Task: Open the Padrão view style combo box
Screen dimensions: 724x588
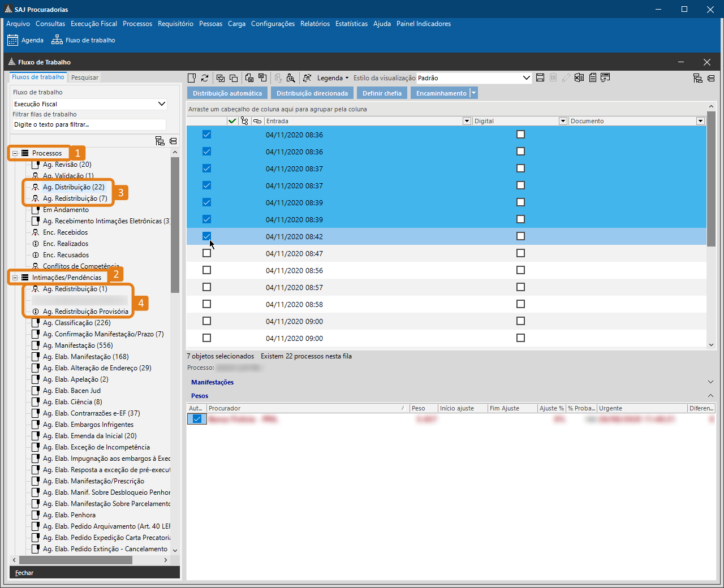Action: (474, 78)
